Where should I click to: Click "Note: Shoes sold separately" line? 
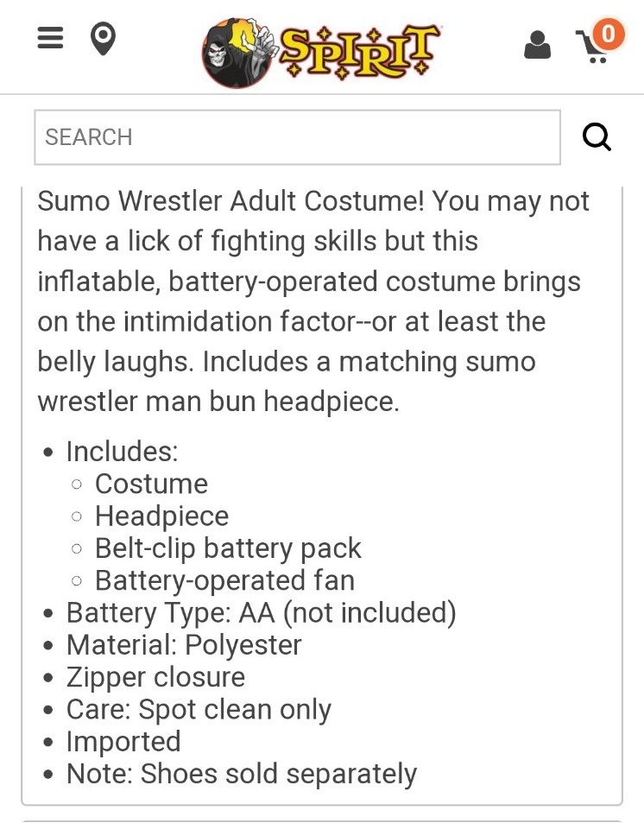pyautogui.click(x=242, y=774)
